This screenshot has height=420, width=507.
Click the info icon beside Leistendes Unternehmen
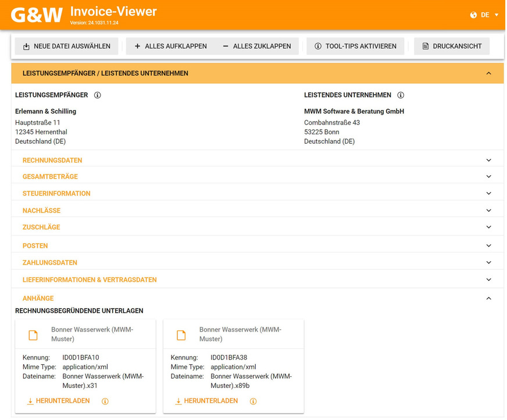pyautogui.click(x=401, y=95)
